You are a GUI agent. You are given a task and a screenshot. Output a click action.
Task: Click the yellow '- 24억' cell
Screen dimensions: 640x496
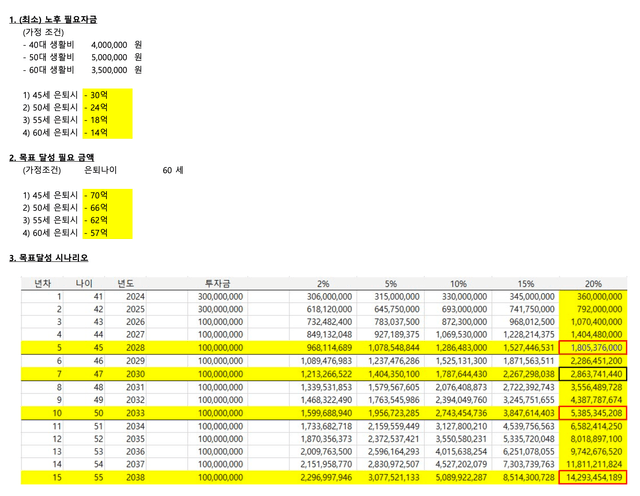(107, 107)
